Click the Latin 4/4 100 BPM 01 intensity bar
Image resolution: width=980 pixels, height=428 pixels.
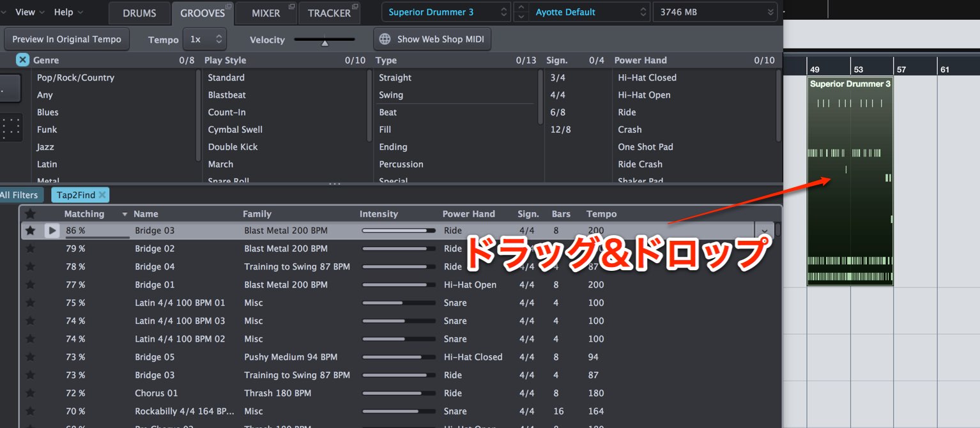click(x=399, y=303)
